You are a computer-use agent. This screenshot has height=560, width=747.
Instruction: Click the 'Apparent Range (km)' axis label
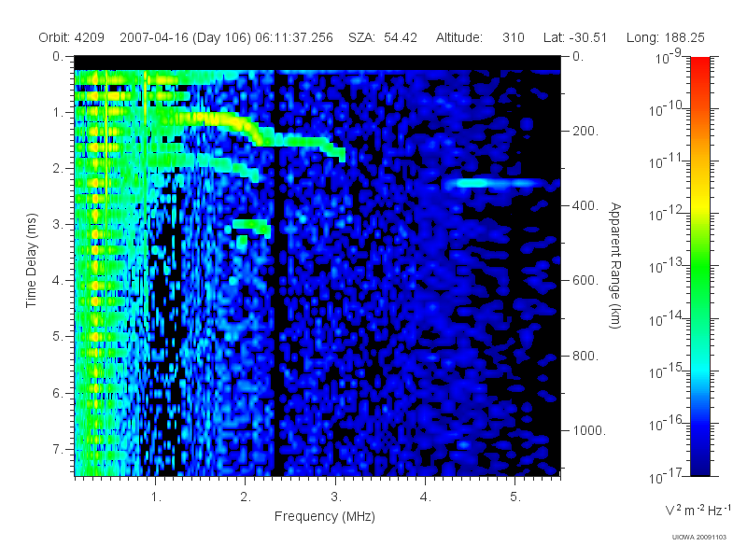tap(615, 265)
